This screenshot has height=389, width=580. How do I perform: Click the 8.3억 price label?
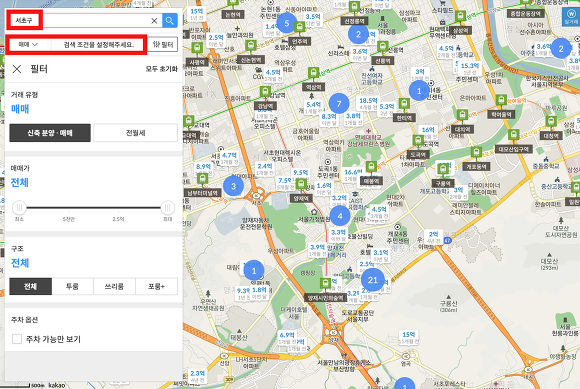[x=328, y=119]
